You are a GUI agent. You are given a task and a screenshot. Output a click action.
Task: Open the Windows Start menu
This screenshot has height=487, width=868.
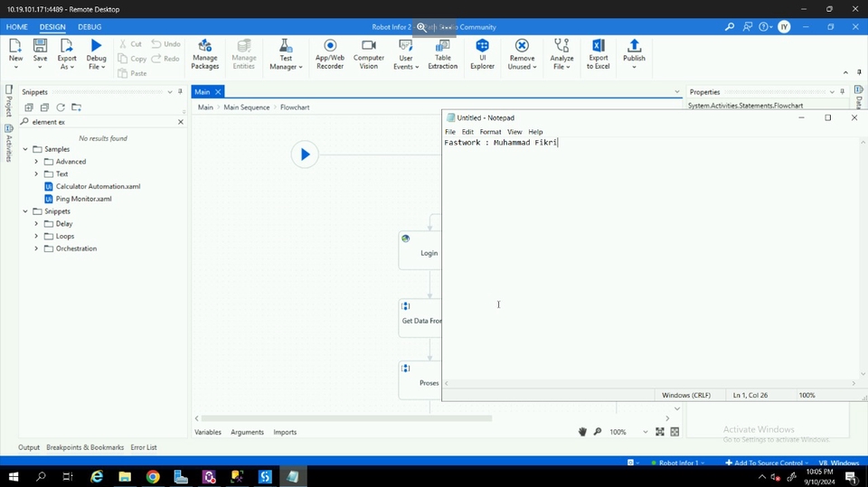click(x=14, y=476)
